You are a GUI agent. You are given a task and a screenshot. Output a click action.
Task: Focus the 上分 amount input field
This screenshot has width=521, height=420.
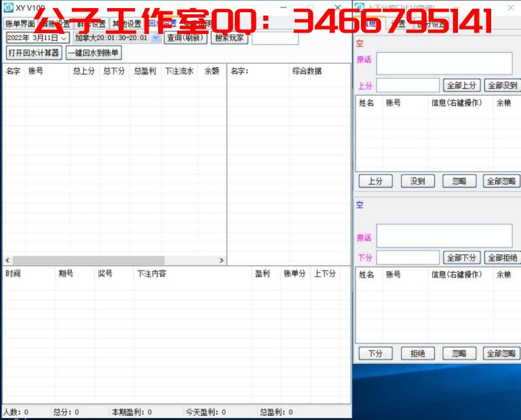[408, 85]
